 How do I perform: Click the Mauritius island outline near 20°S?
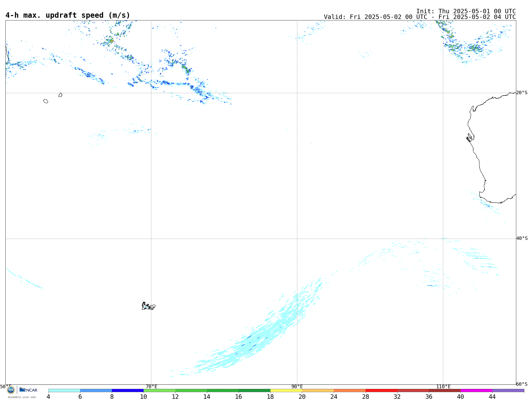pyautogui.click(x=60, y=95)
